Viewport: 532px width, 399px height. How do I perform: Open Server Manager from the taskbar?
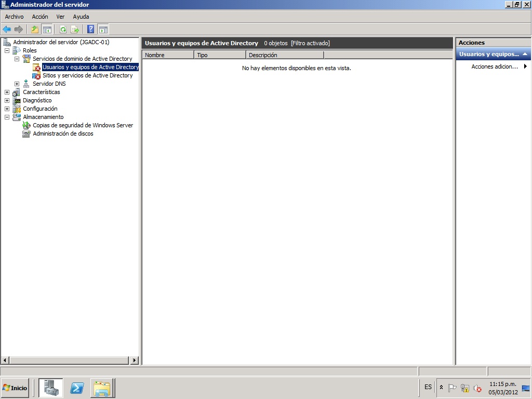(x=50, y=388)
